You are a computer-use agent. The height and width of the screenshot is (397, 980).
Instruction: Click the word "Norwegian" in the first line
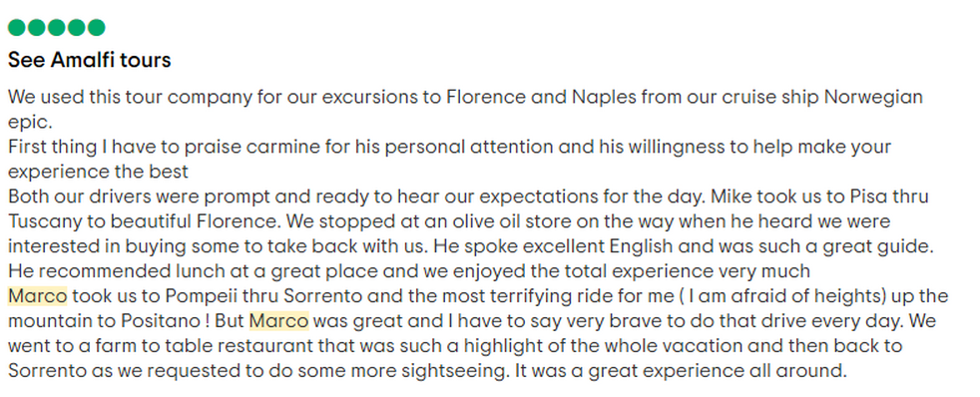(874, 97)
